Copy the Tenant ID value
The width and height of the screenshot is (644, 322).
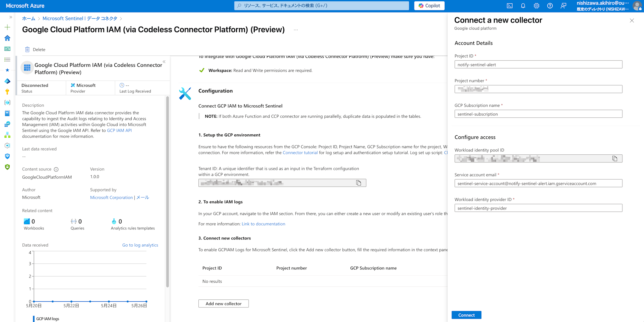359,183
